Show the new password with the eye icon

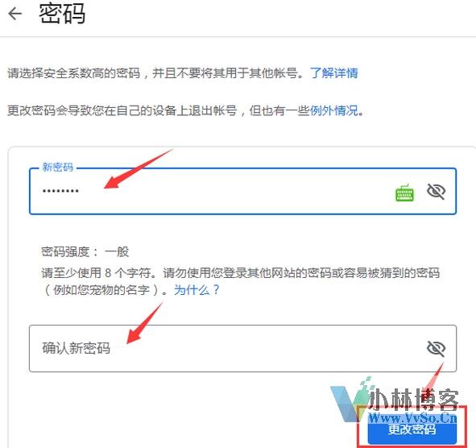(x=436, y=191)
